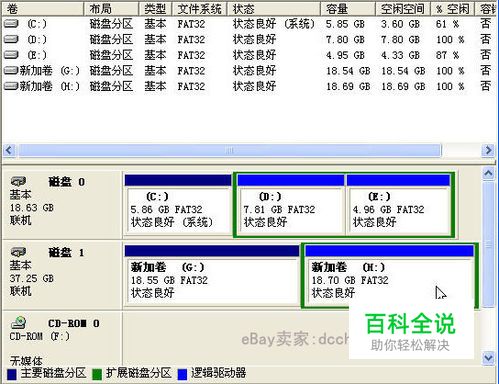The image size is (499, 384).
Task: Select the 磁盘 1 disk label
Action: [66, 252]
